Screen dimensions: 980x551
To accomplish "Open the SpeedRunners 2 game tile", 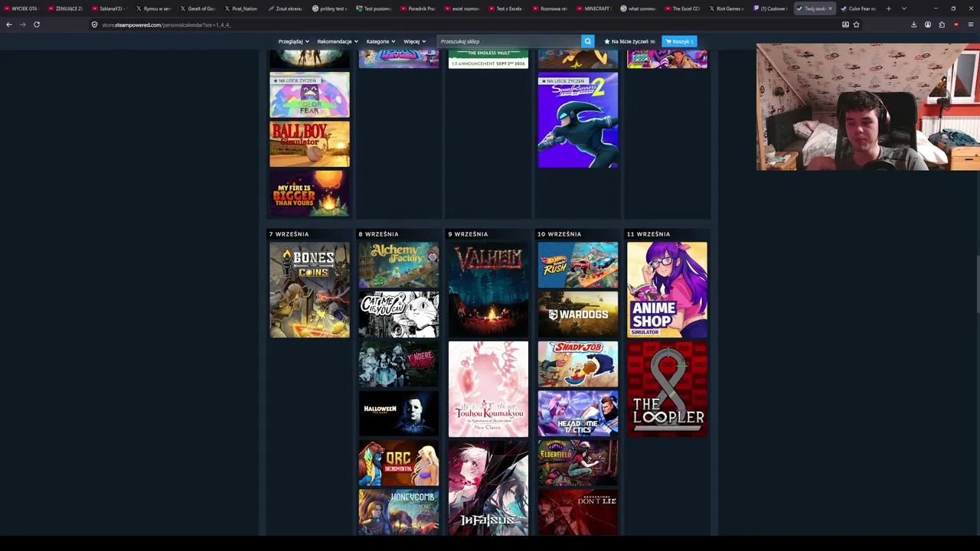I will click(578, 120).
